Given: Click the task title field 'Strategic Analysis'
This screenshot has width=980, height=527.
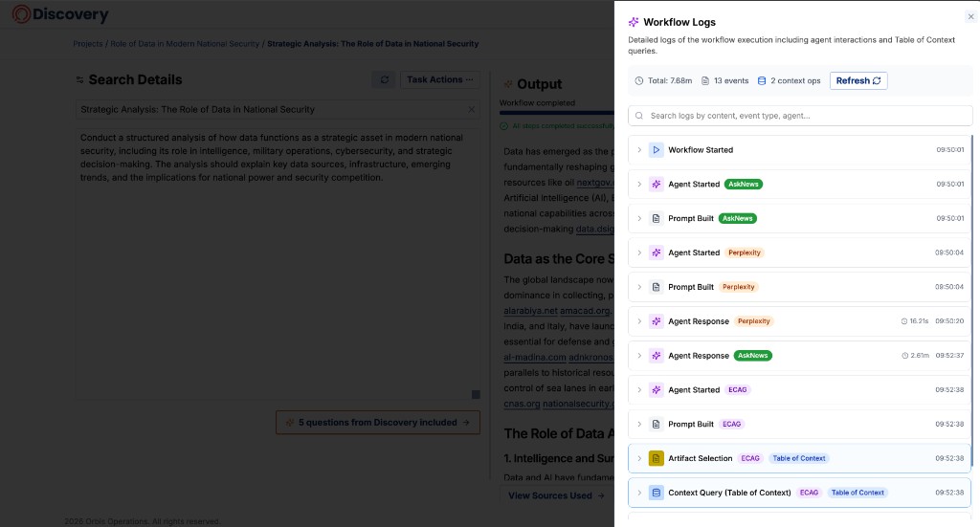Looking at the screenshot, I should coord(278,109).
